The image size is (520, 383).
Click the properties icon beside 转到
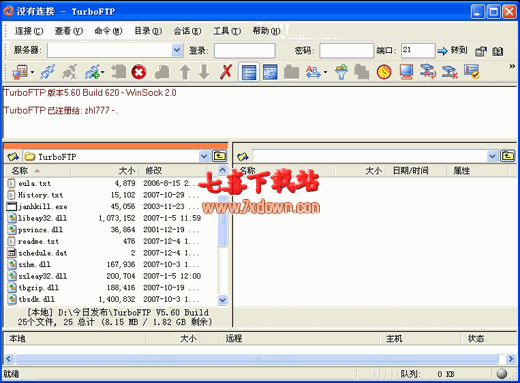[x=481, y=51]
